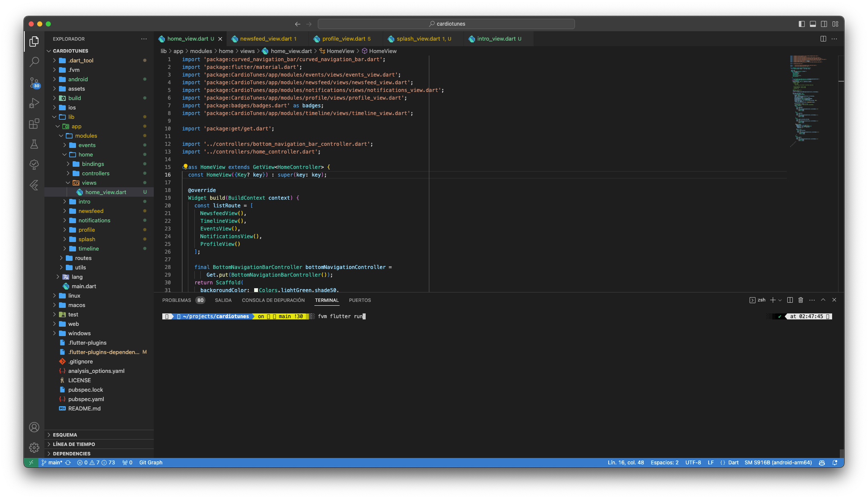This screenshot has width=868, height=499.
Task: Open Source Control view with 30 badge
Action: click(34, 82)
